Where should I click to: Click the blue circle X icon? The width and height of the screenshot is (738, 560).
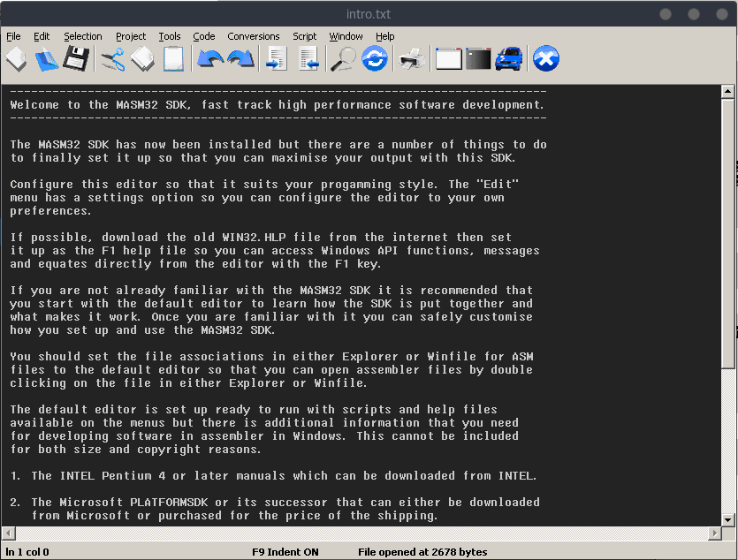pos(546,59)
